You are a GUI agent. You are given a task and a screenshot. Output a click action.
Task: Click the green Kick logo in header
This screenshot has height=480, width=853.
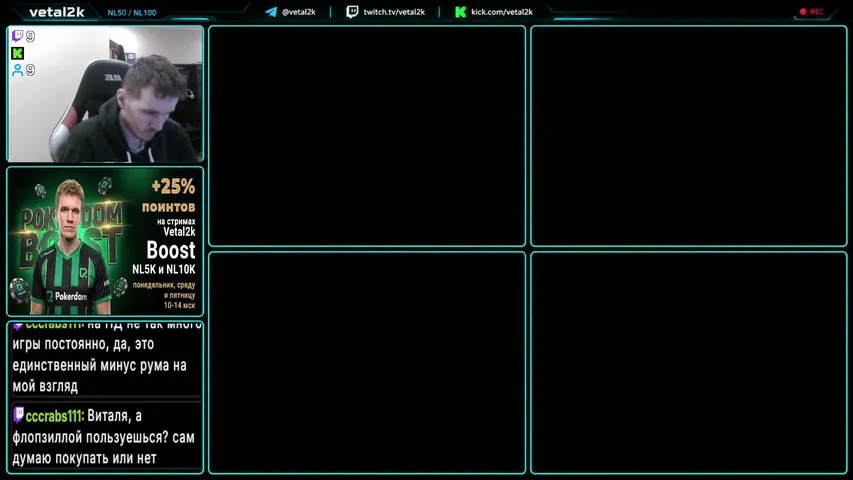point(460,12)
